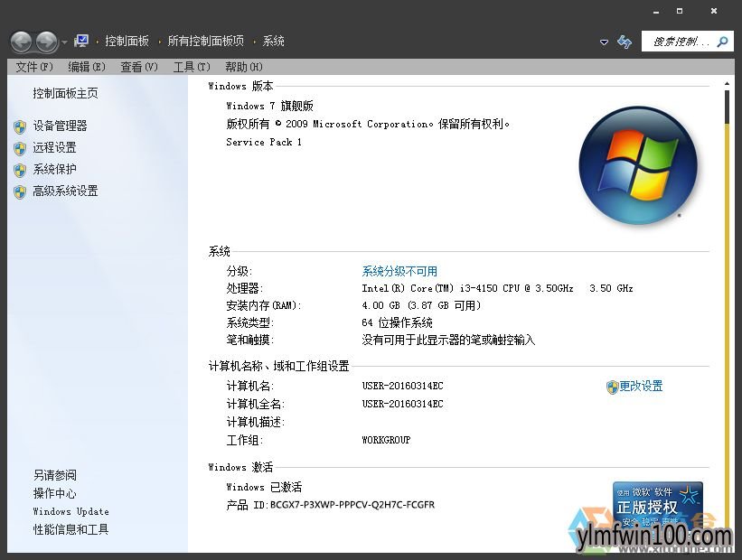Click shield icon beside 系统保护
Screen dimensions: 742x560
20,170
